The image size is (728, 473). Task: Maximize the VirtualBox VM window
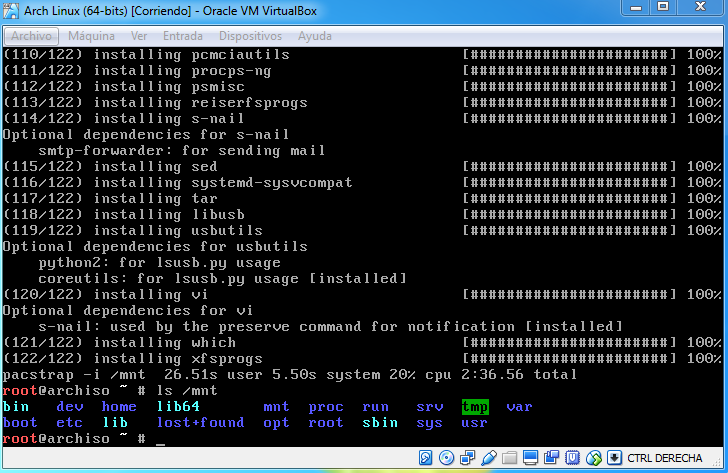(x=664, y=10)
